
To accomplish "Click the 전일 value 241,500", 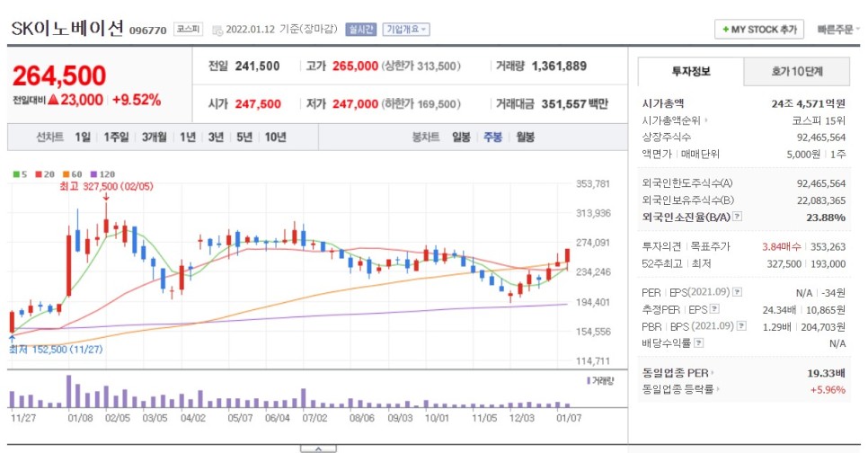I will (257, 66).
